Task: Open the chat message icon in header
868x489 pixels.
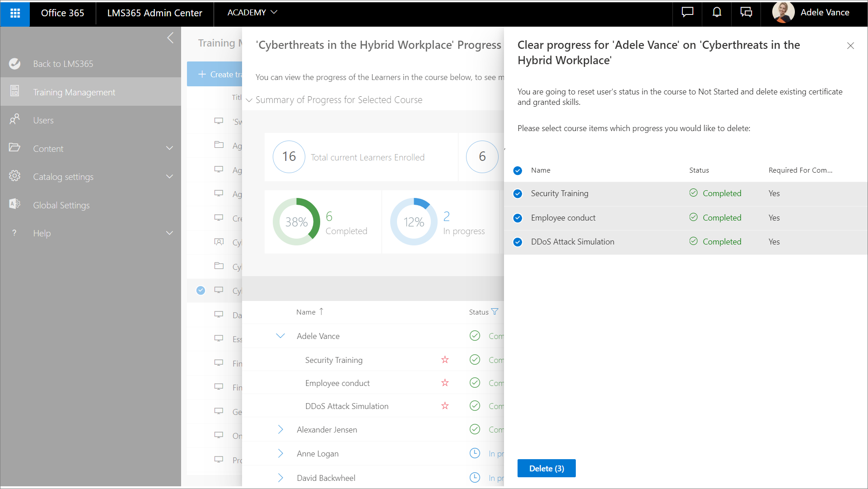Action: 687,13
